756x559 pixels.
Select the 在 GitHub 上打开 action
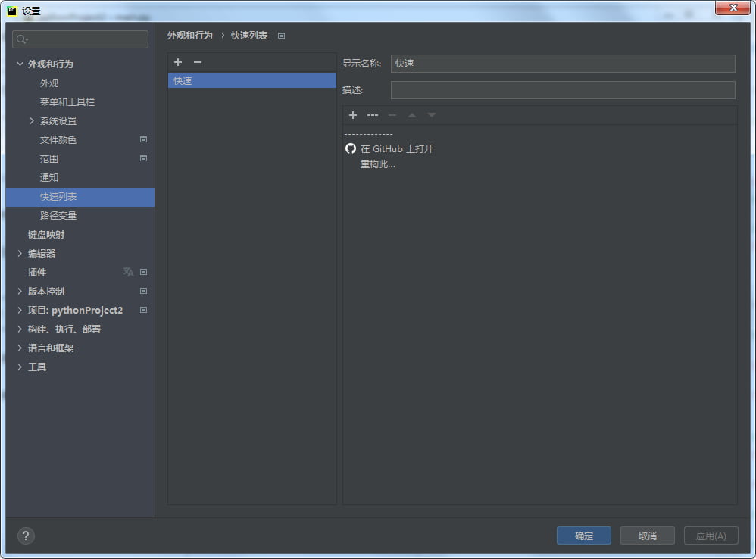coord(397,149)
